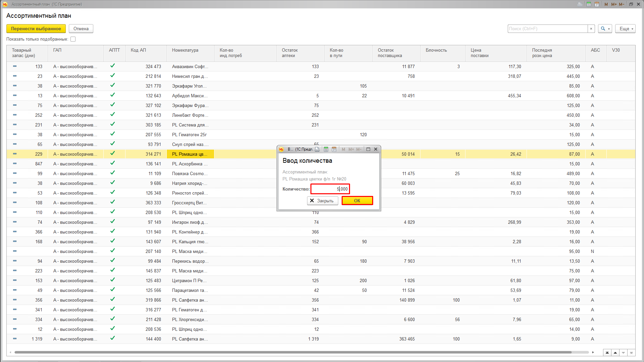Collapse the minus marker on the first table row

pos(15,66)
